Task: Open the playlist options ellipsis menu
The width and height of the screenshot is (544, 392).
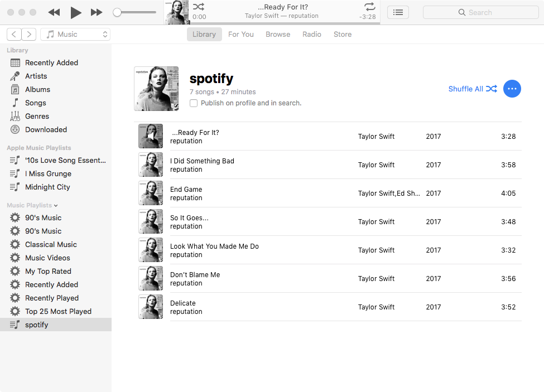Action: pyautogui.click(x=512, y=89)
